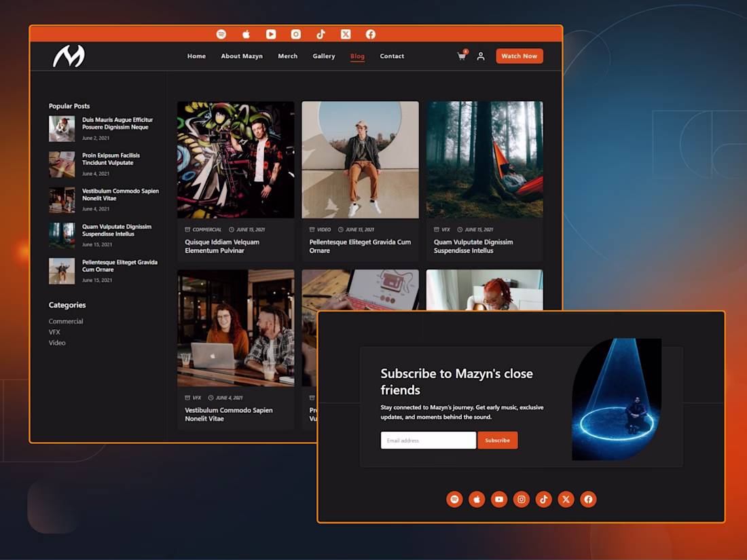Click the Spotify circle icon in footer
Image resolution: width=747 pixels, height=560 pixels.
[x=454, y=499]
